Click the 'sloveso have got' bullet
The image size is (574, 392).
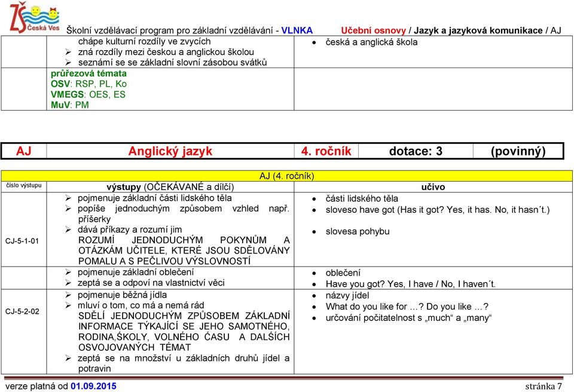tap(438, 210)
